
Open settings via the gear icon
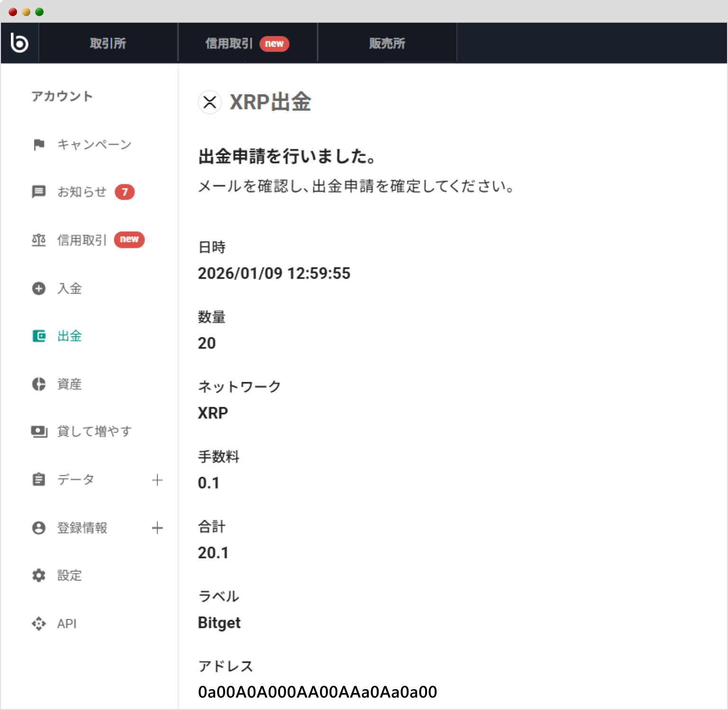click(39, 575)
